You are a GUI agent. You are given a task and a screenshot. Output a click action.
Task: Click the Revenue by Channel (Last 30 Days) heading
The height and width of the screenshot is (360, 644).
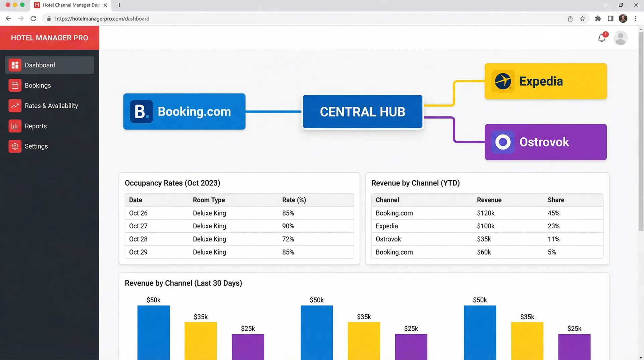pos(183,283)
